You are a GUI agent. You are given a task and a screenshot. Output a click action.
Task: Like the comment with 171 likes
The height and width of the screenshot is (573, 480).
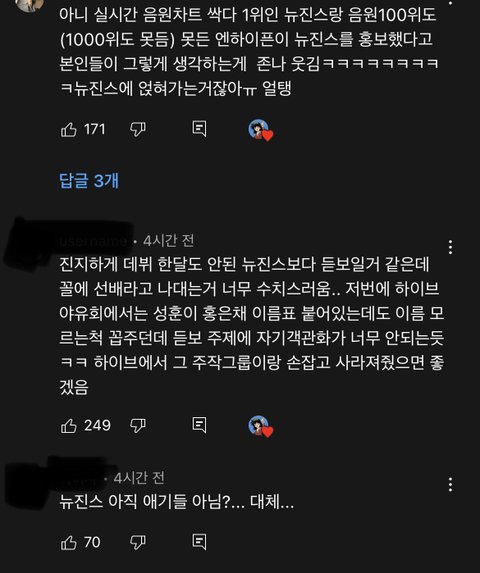[69, 129]
